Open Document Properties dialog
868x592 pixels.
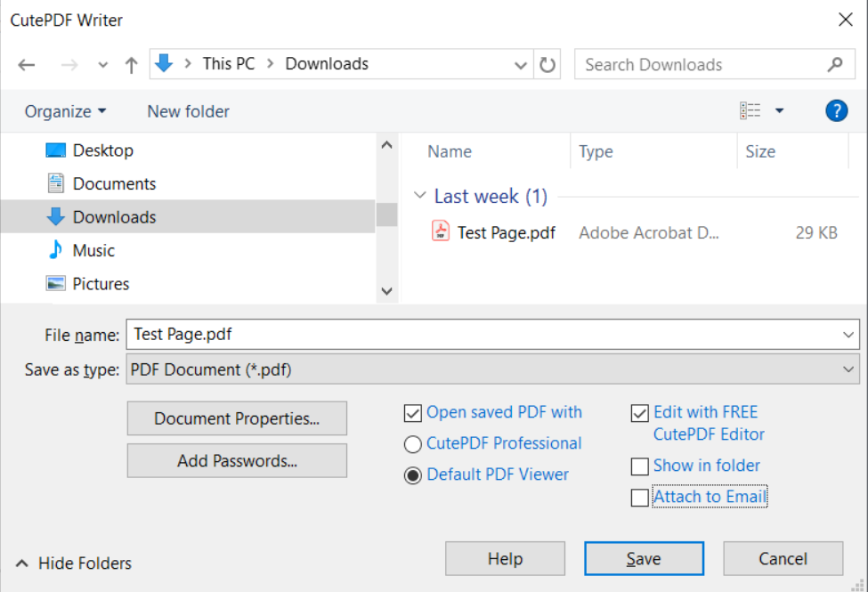[x=237, y=418]
